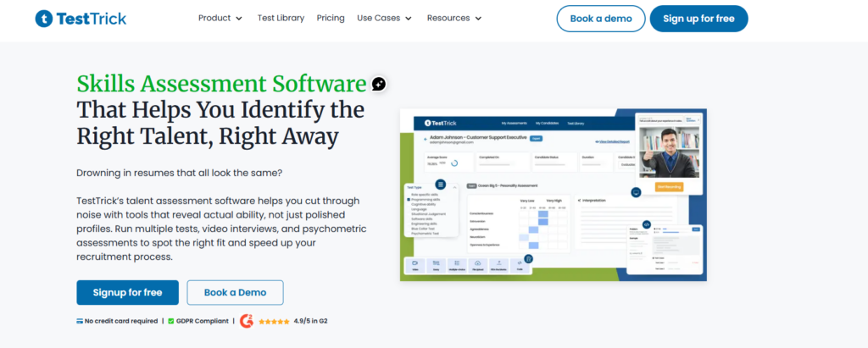
Task: Select the Multiple-choice question type tile
Action: (x=457, y=266)
